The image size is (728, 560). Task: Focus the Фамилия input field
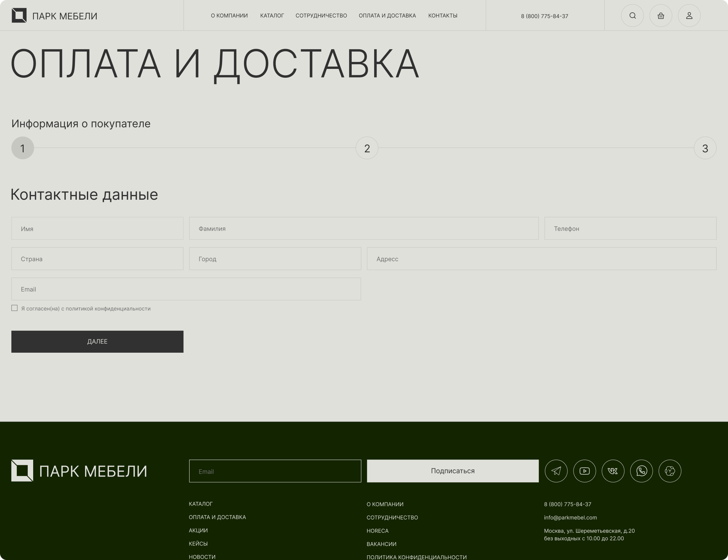pyautogui.click(x=363, y=228)
